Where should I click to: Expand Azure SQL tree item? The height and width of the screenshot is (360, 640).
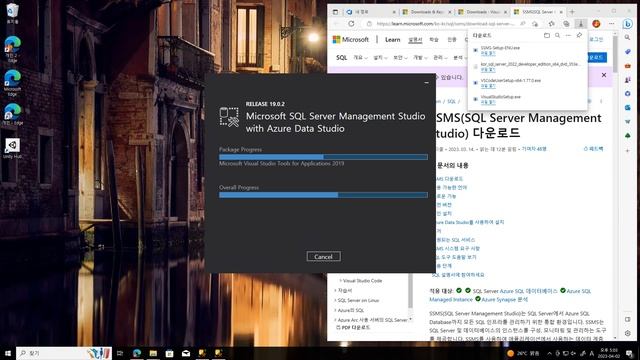tap(349, 310)
